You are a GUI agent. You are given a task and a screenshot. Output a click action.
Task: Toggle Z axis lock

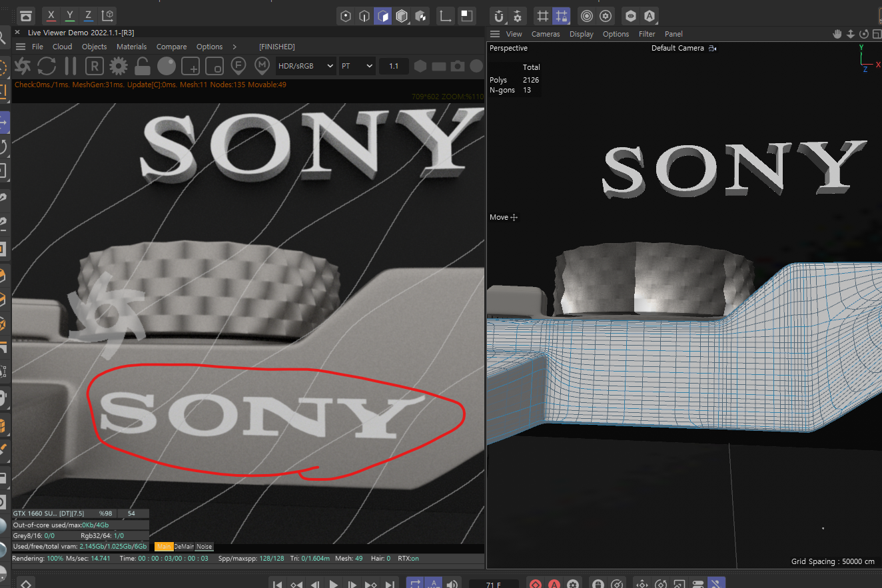pos(89,15)
